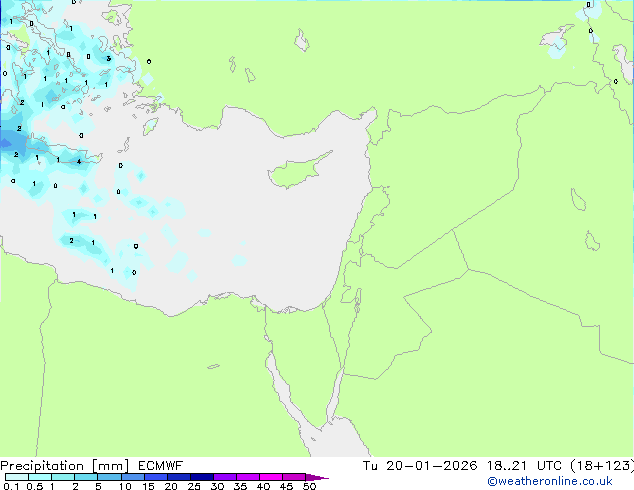The height and width of the screenshot is (490, 634).
Task: Click the '18..21' time range
Action: pos(507,466)
